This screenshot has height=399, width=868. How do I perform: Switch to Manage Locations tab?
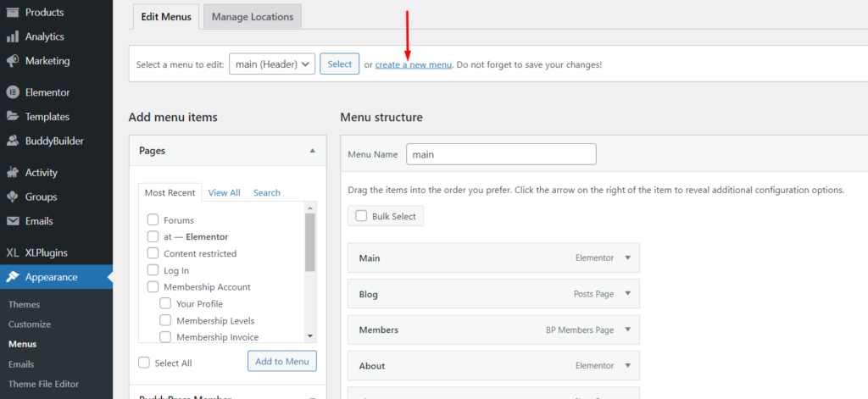click(x=253, y=17)
